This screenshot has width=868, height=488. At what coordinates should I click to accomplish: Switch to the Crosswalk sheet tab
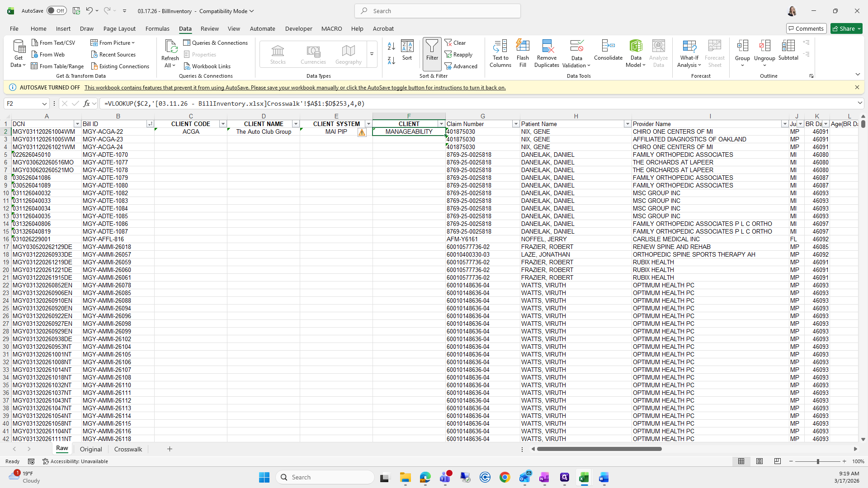click(x=128, y=449)
